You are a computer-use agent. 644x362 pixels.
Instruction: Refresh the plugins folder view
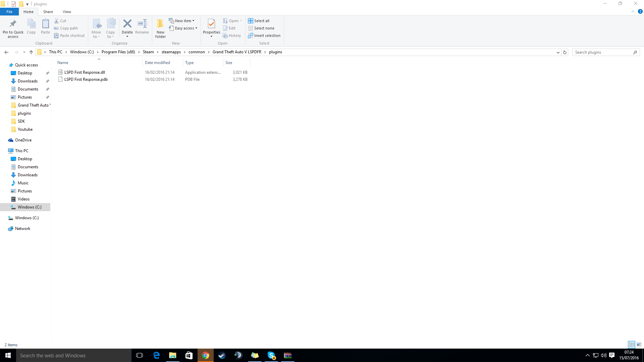pyautogui.click(x=565, y=52)
